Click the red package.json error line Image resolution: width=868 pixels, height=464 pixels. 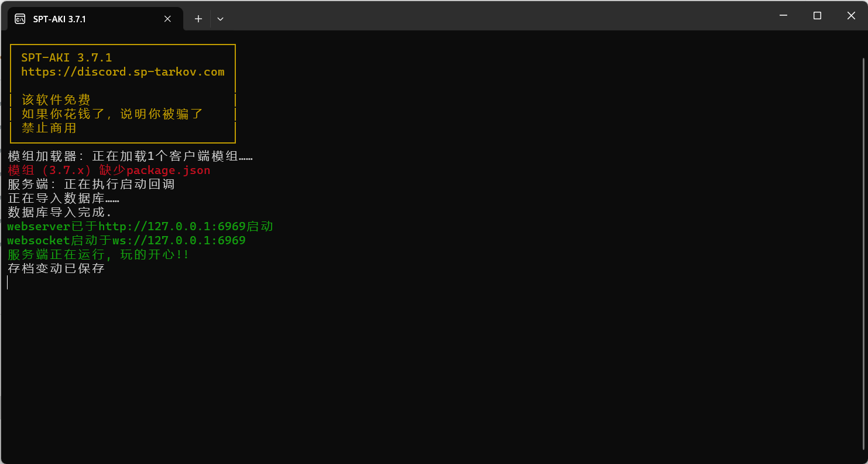(x=109, y=170)
